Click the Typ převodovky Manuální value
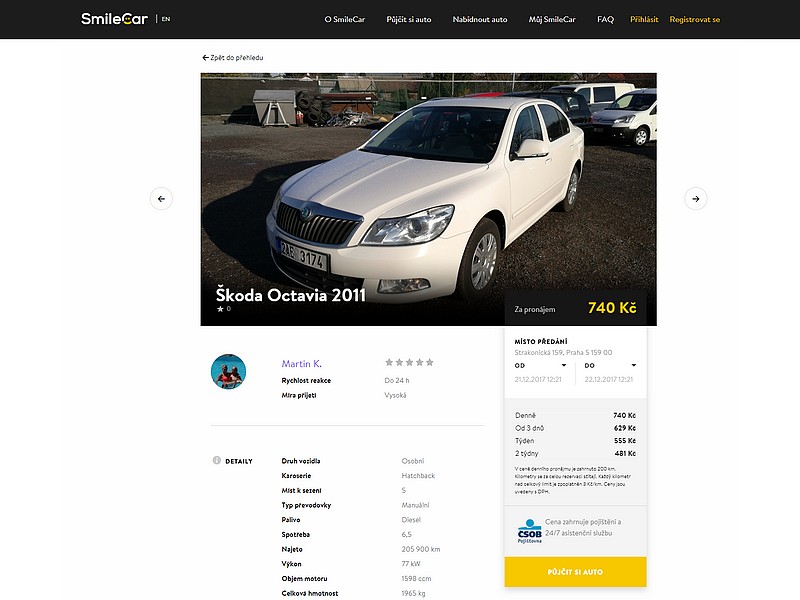800x600 pixels. [x=415, y=505]
